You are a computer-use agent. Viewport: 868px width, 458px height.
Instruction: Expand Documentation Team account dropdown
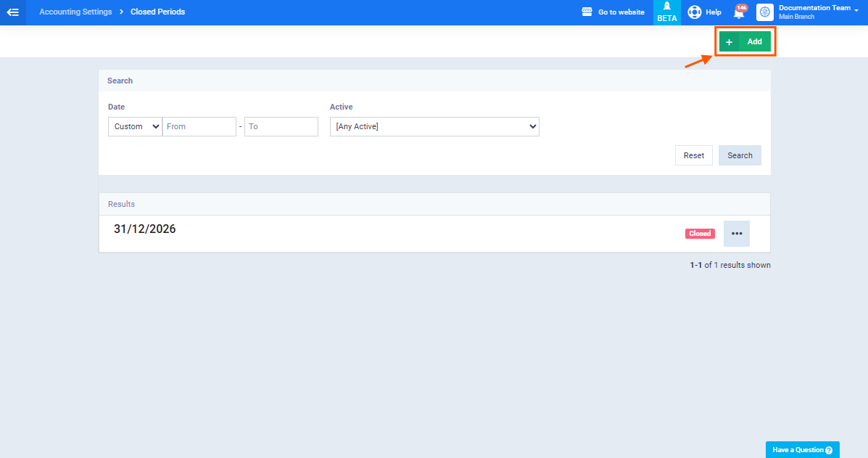coord(856,11)
